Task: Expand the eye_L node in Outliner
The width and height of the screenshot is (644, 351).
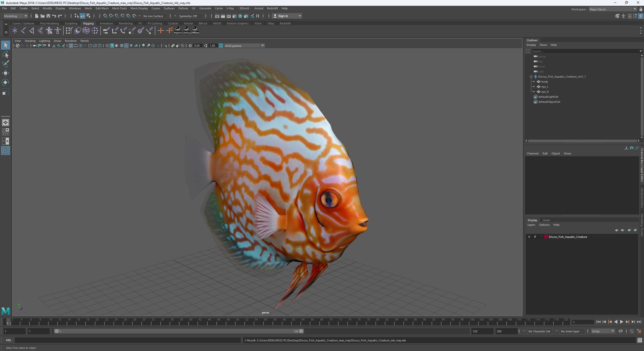Action: [x=534, y=86]
